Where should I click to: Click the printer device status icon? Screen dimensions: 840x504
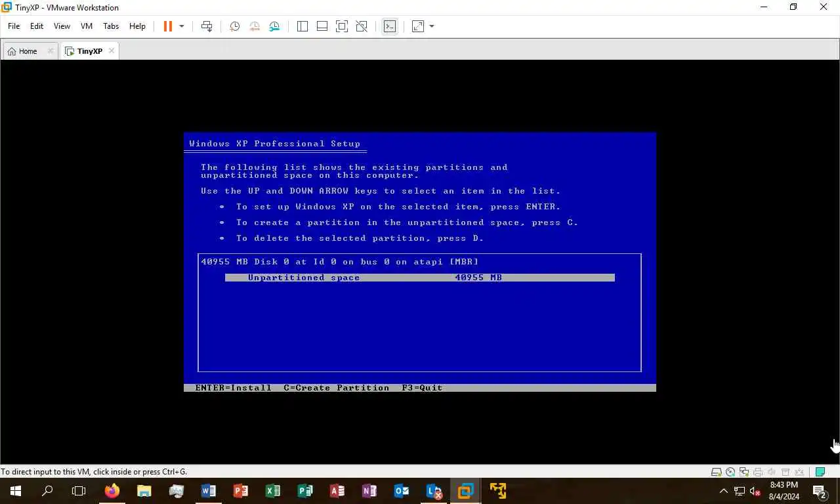[758, 472]
